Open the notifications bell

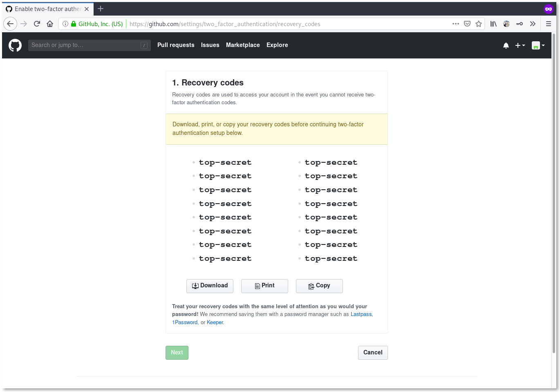(x=506, y=45)
